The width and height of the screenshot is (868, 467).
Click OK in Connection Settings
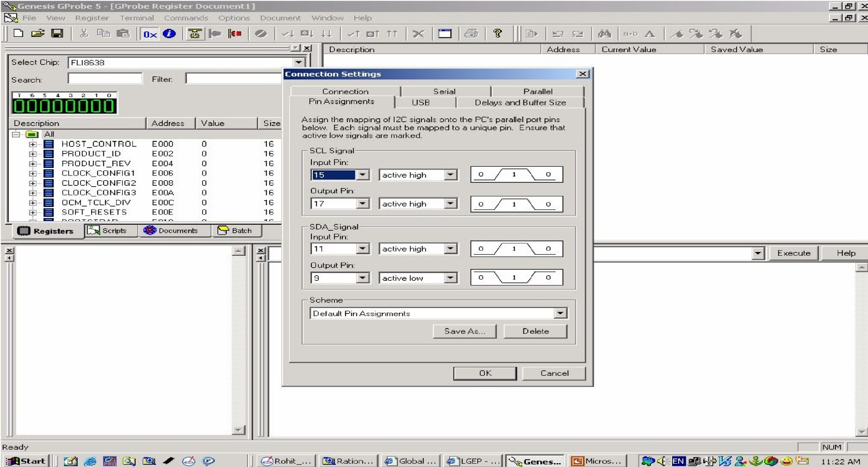pos(485,373)
